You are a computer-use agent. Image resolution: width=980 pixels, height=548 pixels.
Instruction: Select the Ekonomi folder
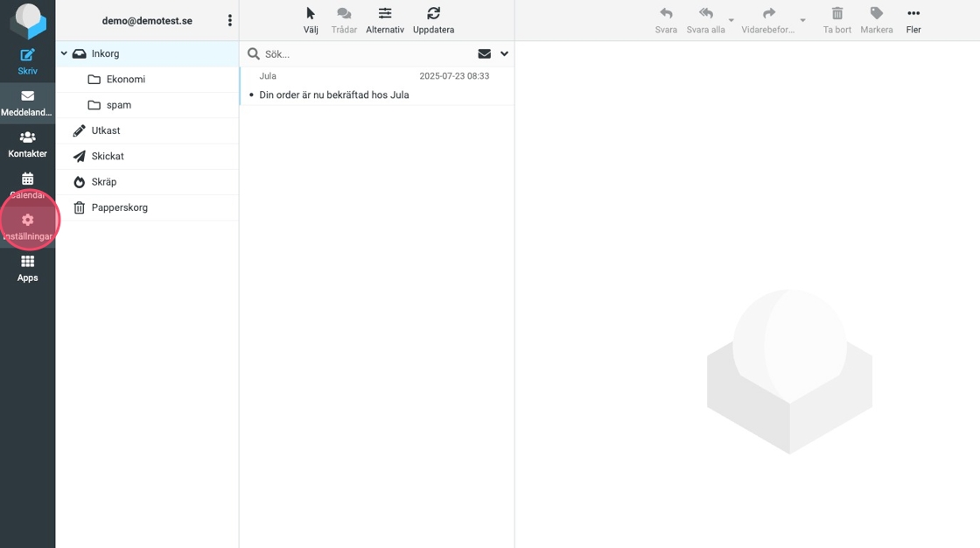pos(125,80)
